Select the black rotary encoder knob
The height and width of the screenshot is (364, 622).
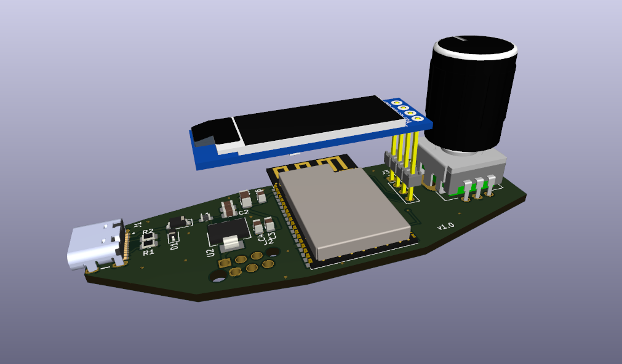point(471,98)
